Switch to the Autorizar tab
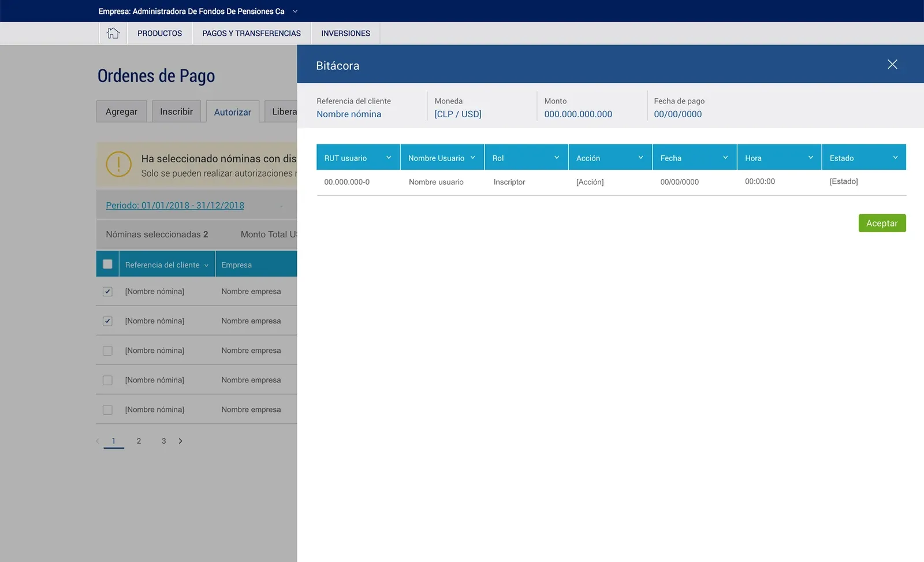The height and width of the screenshot is (562, 924). click(233, 112)
